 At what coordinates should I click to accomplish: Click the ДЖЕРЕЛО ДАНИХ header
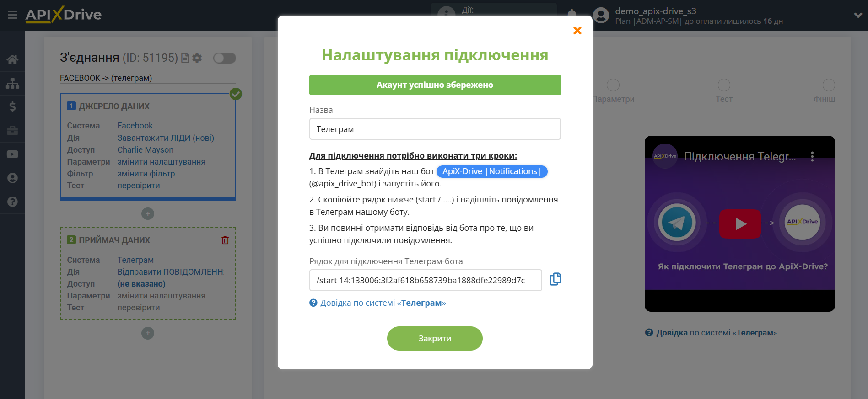114,106
